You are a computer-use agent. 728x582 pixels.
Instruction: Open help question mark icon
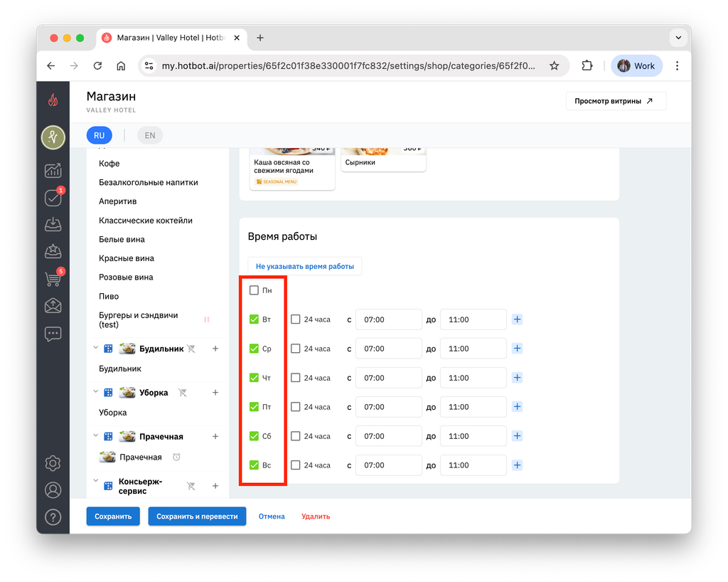point(53,517)
